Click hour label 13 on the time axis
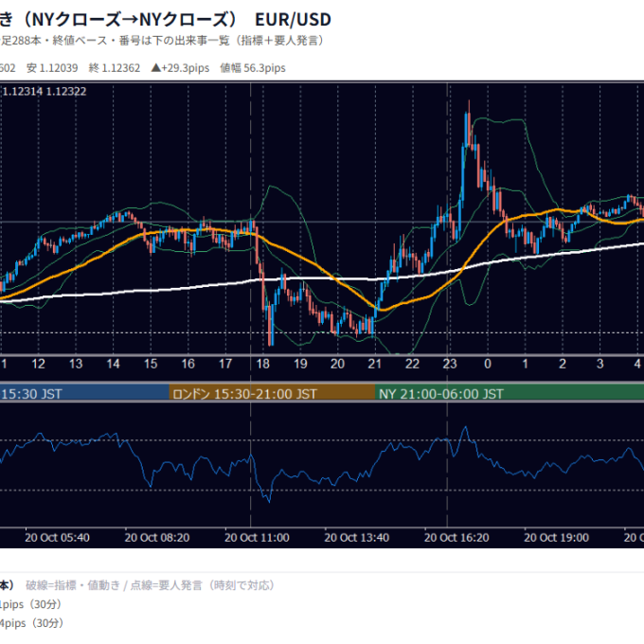 (76, 364)
